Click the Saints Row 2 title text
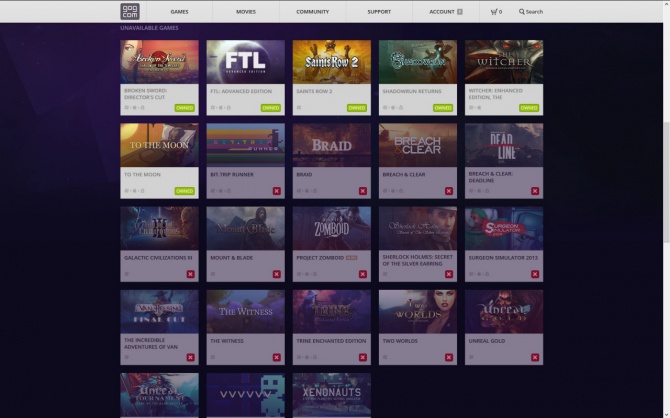This screenshot has width=670, height=418. point(314,91)
